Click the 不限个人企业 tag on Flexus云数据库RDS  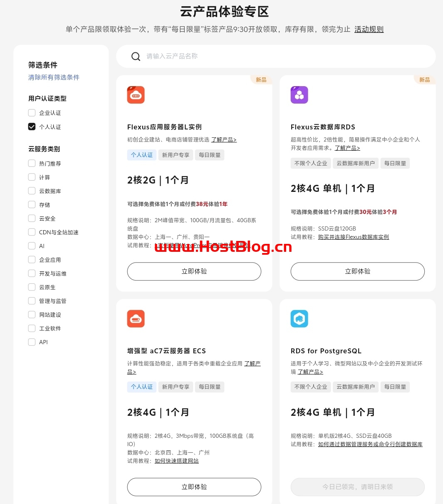coord(311,163)
